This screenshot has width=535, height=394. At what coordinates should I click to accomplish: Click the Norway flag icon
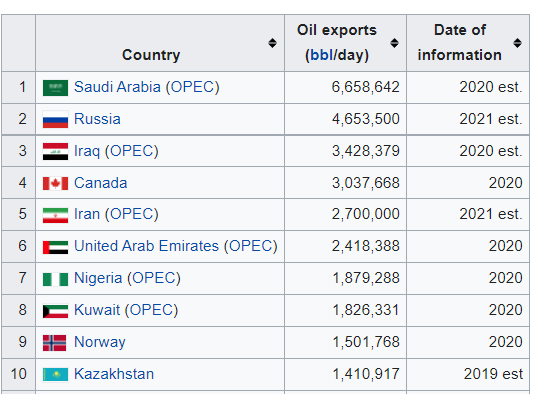pos(55,343)
